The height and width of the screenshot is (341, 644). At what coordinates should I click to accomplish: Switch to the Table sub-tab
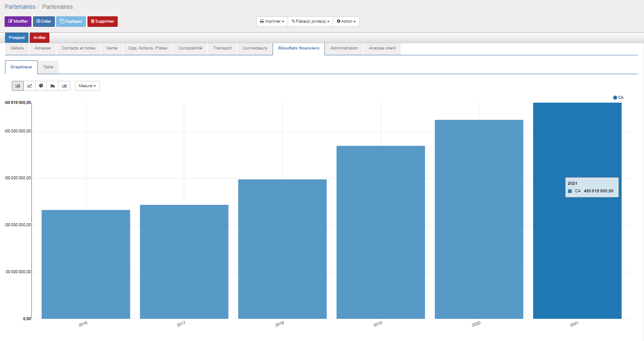48,67
